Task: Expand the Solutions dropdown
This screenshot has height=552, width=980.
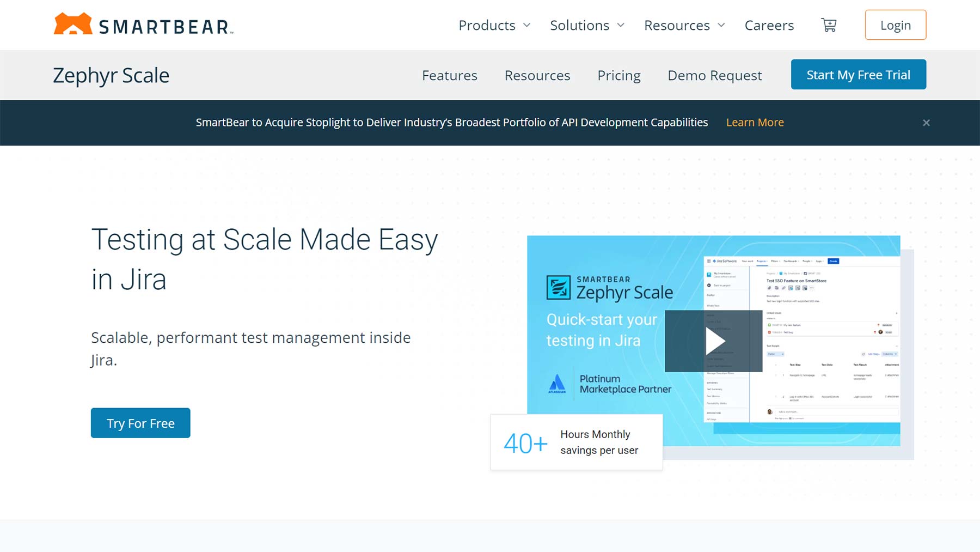Action: click(x=587, y=25)
